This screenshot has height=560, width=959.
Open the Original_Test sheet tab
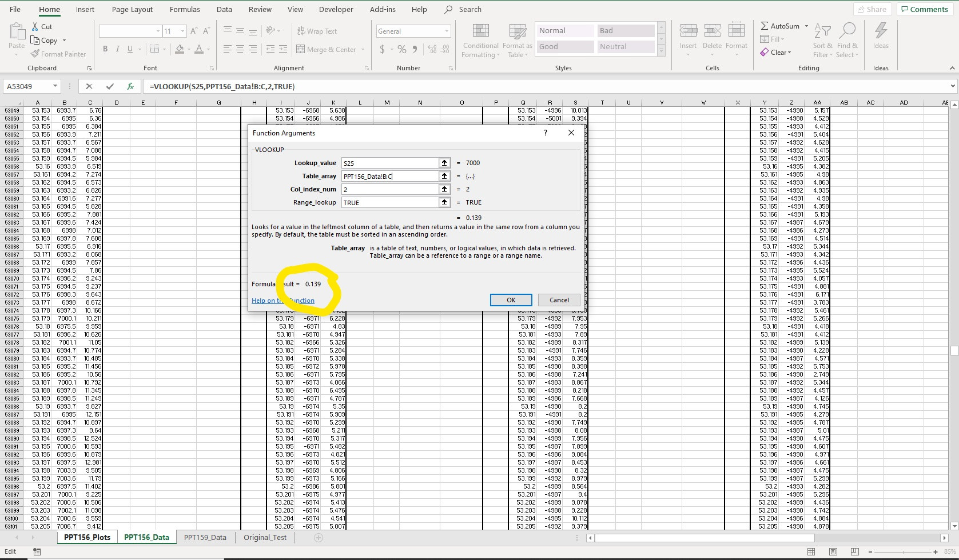265,537
